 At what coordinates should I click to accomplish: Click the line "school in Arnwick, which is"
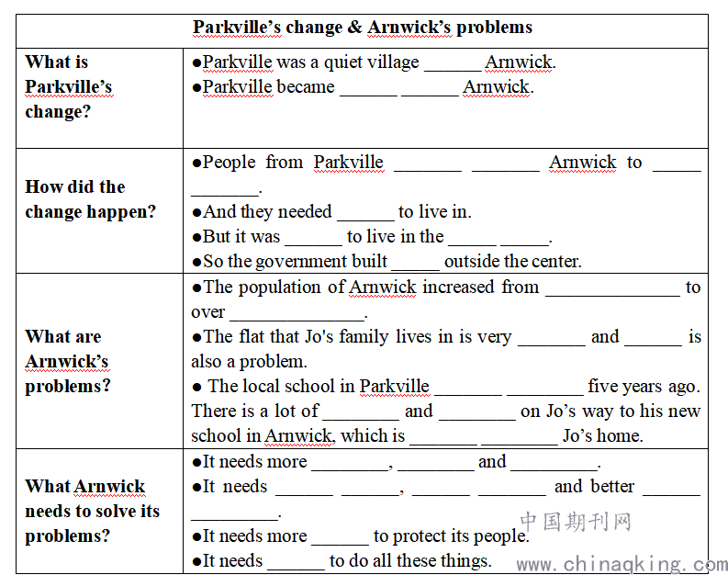tap(418, 436)
